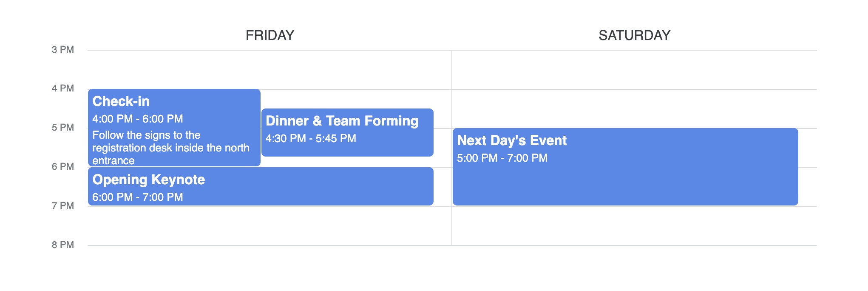Click the Check-in title text
Image resolution: width=868 pixels, height=291 pixels.
click(x=121, y=101)
